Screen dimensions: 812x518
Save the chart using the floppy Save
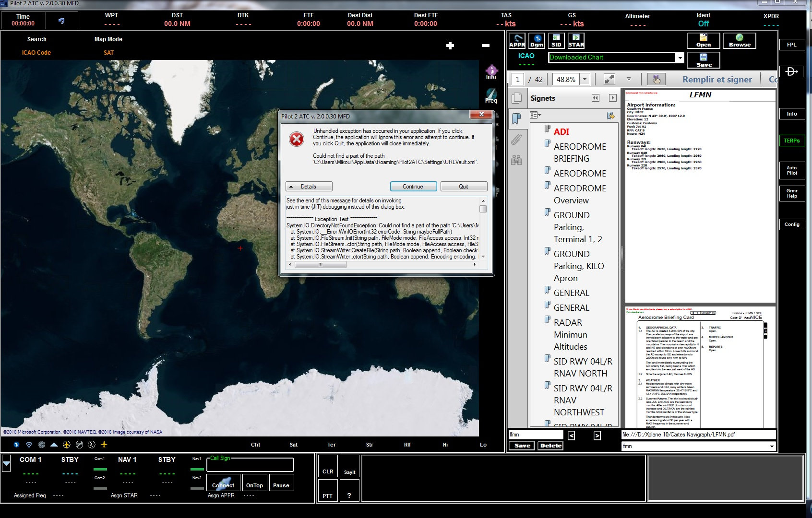[x=704, y=60]
